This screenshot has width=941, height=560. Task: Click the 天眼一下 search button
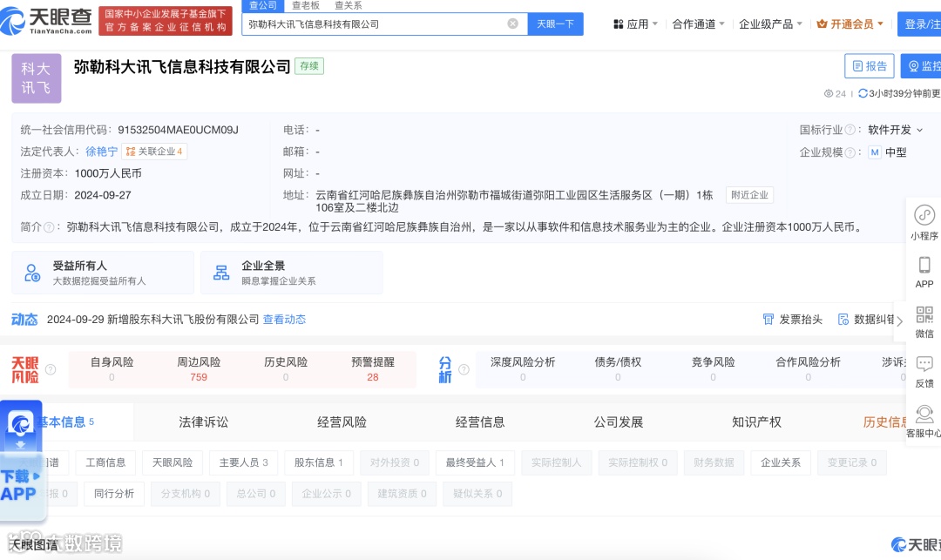click(555, 24)
